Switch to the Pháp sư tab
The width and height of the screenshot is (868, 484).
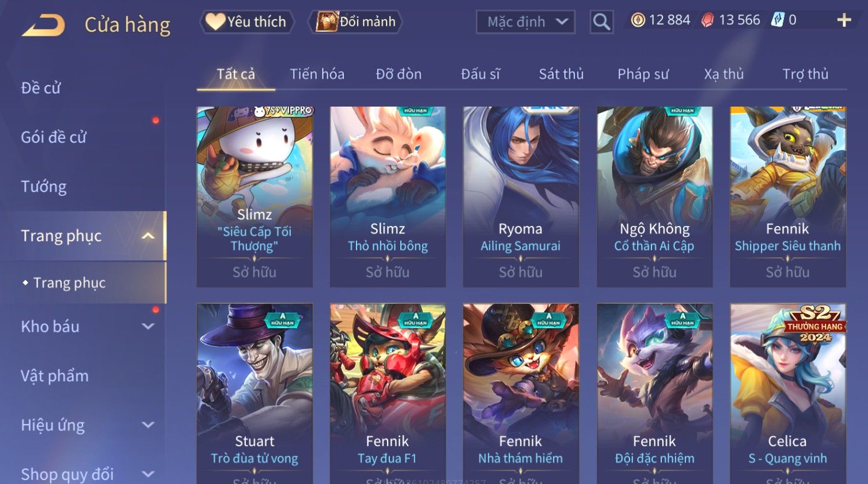pos(643,74)
